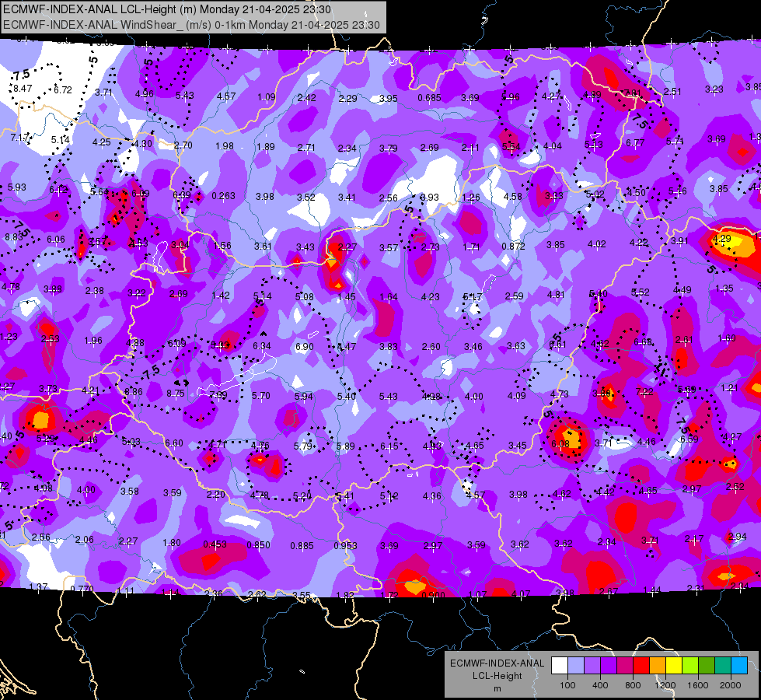Click the legend label '1600'
Screen dimensions: 761x700
(698, 685)
